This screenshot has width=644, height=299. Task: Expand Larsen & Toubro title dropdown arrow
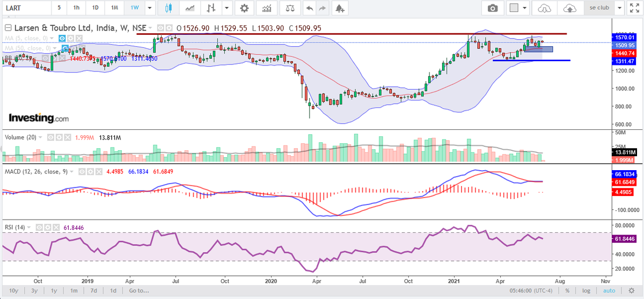point(151,28)
